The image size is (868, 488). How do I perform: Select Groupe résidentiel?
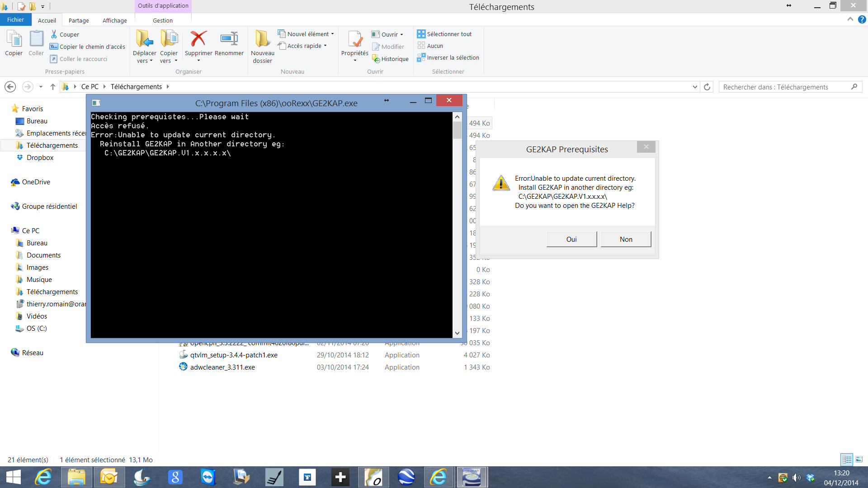pyautogui.click(x=49, y=206)
